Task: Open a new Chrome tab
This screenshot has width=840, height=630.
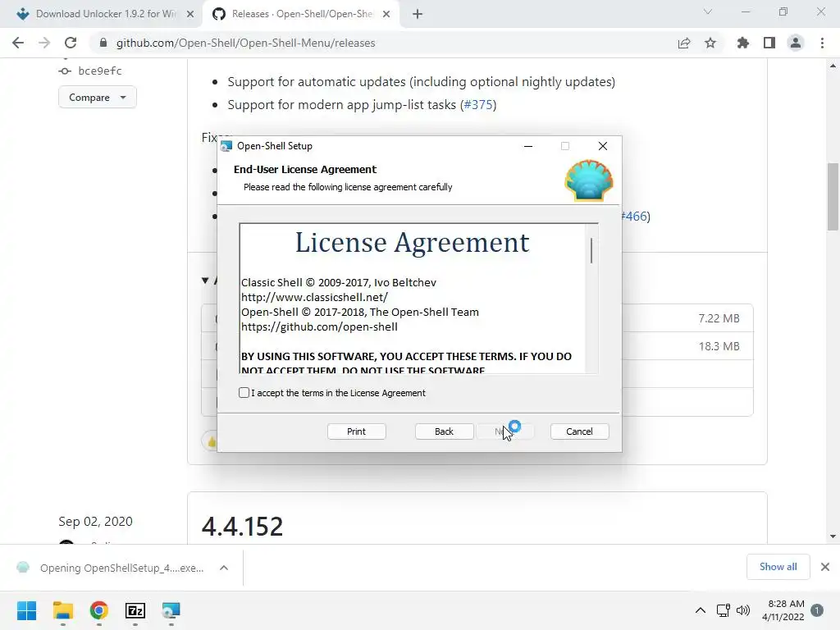Action: 418,15
